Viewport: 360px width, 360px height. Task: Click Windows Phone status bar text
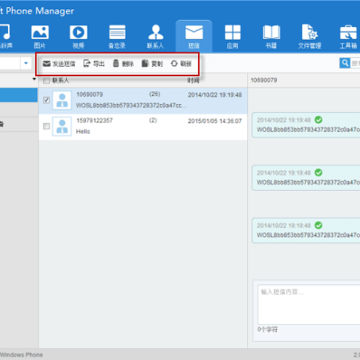(21, 355)
